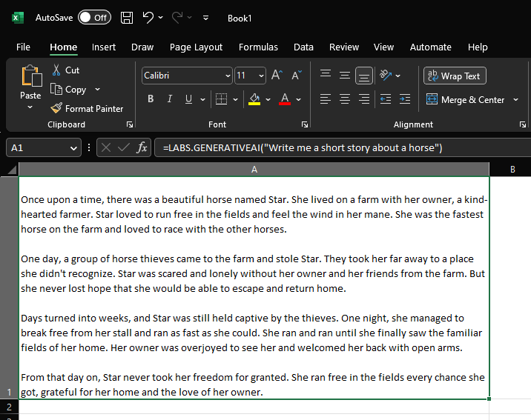Viewport: 531px width, 420px height.
Task: Toggle Bold formatting
Action: (x=151, y=99)
